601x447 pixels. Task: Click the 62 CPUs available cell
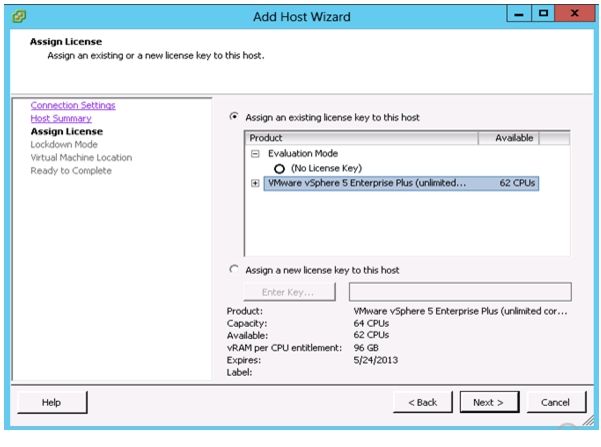(517, 183)
